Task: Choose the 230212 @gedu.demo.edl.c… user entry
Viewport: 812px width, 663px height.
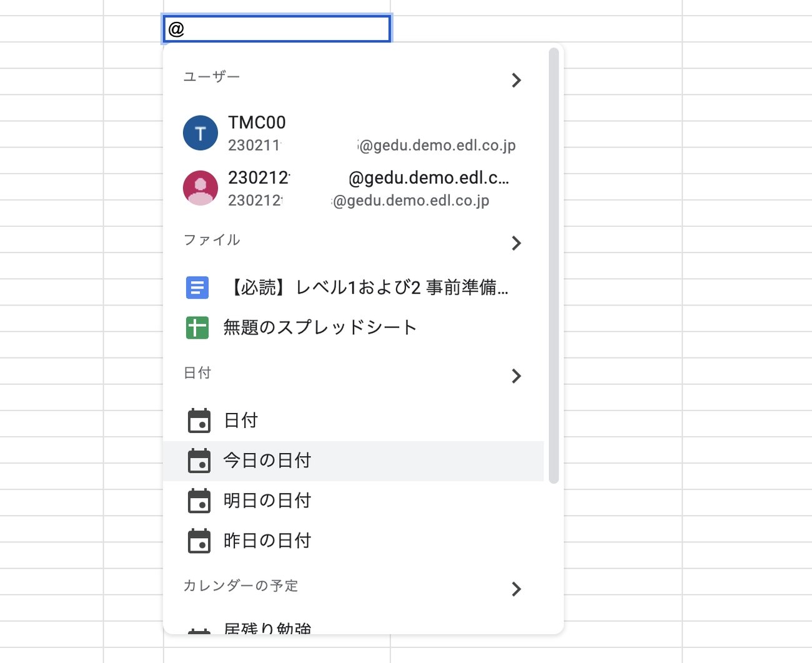Action: [354, 188]
